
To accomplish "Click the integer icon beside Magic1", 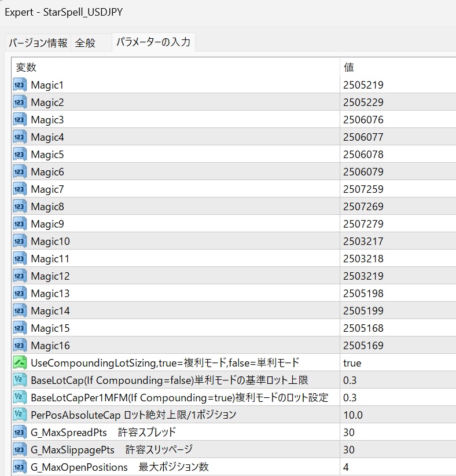I will pos(20,85).
